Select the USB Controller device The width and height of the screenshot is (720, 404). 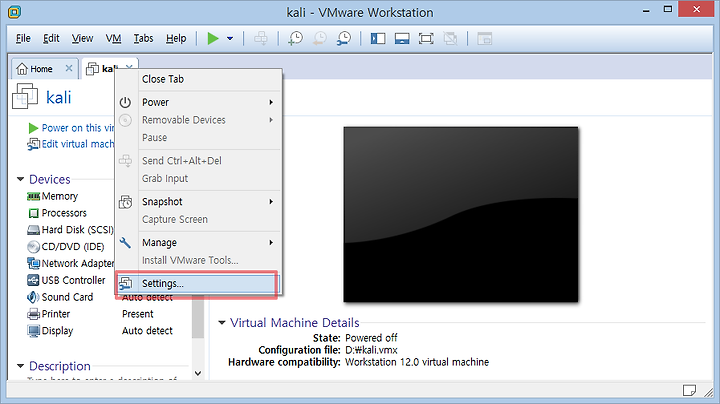[x=66, y=281]
